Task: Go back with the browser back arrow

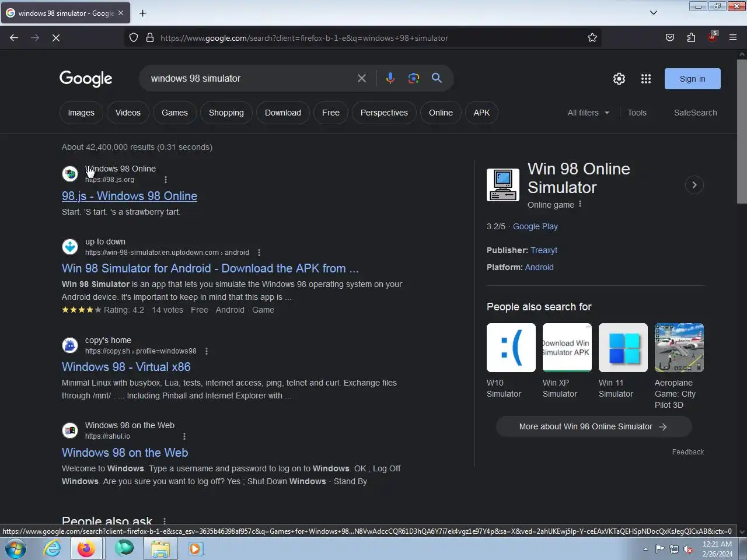Action: 14,38
